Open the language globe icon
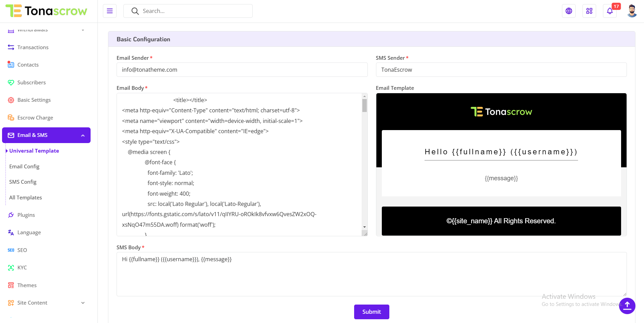 coord(569,11)
